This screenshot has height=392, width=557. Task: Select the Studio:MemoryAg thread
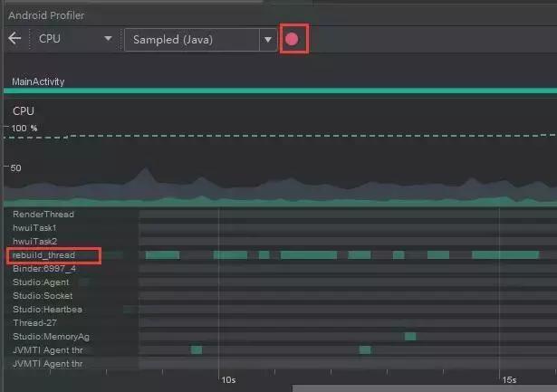(x=51, y=336)
